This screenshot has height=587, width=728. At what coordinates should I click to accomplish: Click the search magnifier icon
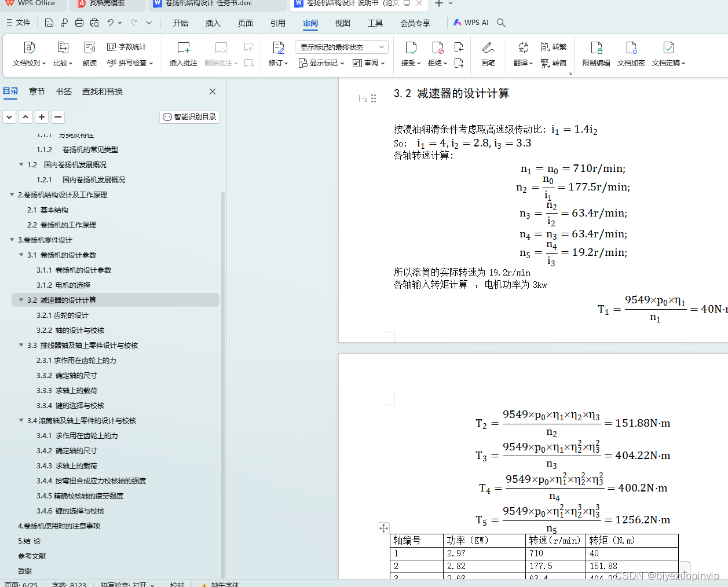tap(502, 23)
